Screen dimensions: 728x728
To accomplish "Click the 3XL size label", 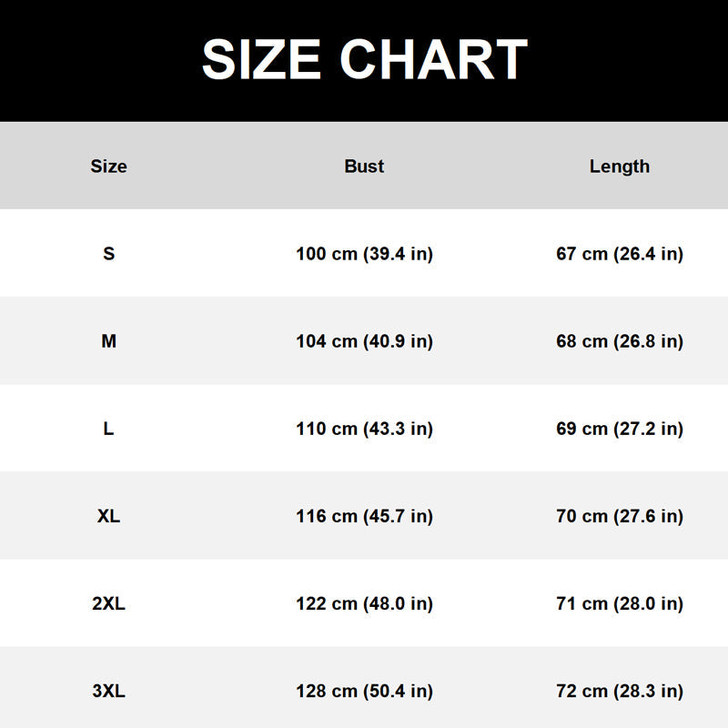I will (x=108, y=691).
